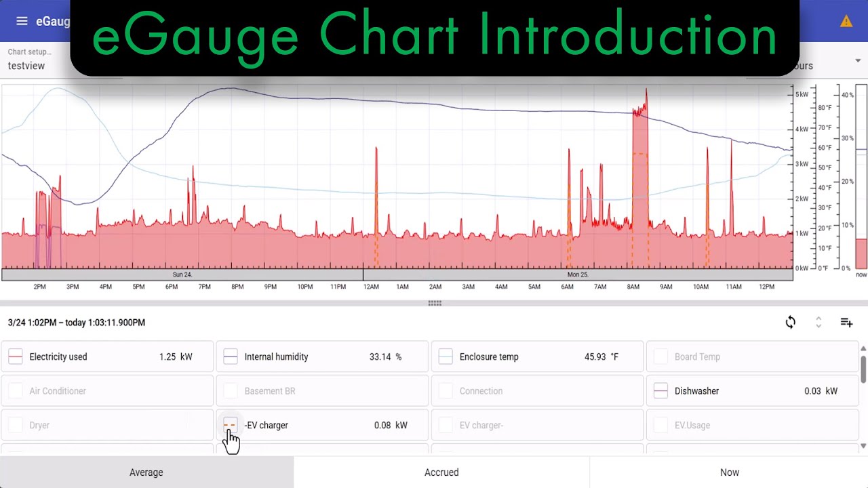Click the Electricity used 1.25 kW value
The width and height of the screenshot is (868, 488).
[176, 357]
